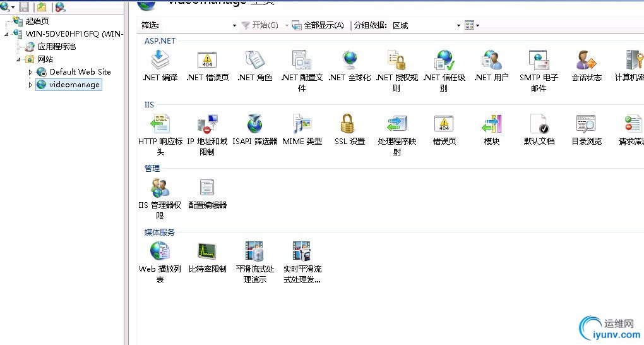This screenshot has width=644, height=345.
Task: Open the .NET 角色 feature
Action: pyautogui.click(x=254, y=66)
